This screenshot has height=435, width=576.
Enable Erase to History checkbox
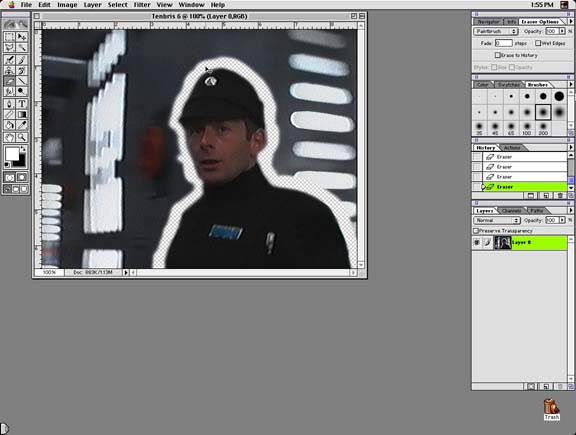coord(498,55)
